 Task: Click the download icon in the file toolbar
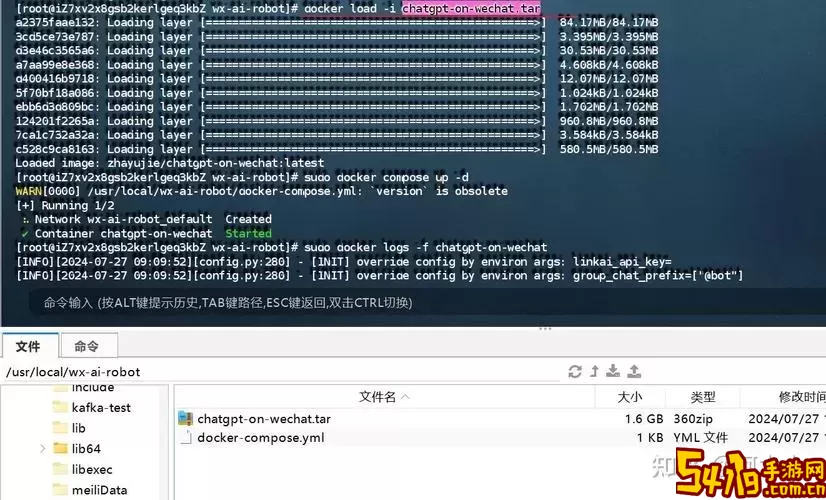click(613, 371)
